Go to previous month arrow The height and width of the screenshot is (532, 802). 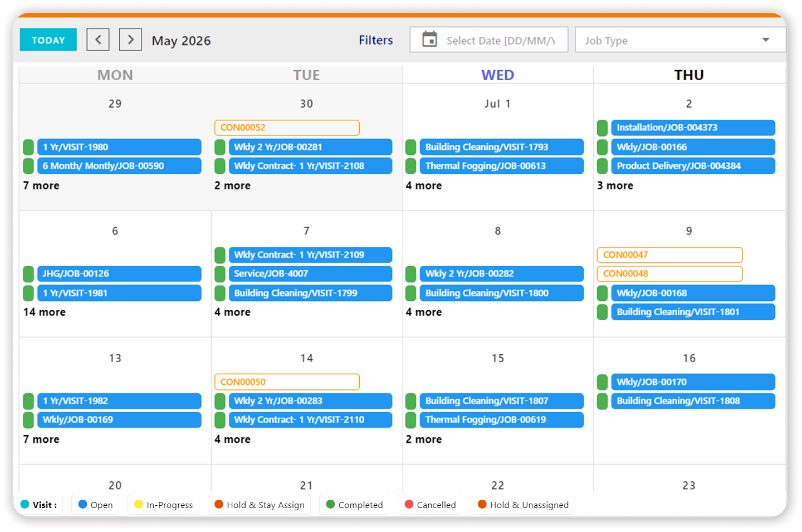click(x=98, y=40)
